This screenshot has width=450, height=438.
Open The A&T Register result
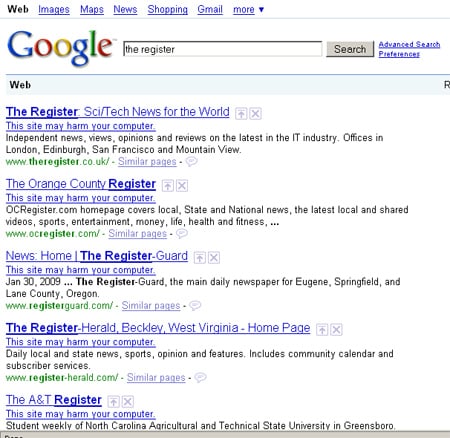point(54,400)
